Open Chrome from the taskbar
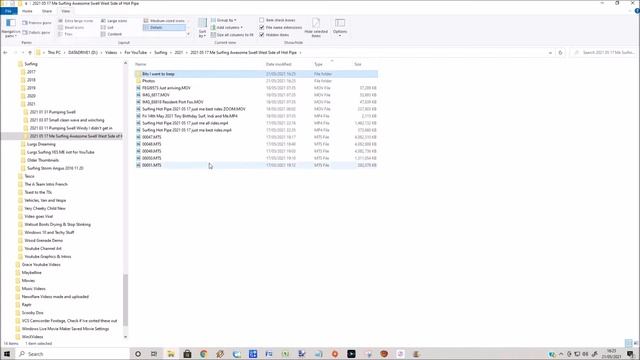 point(203,354)
